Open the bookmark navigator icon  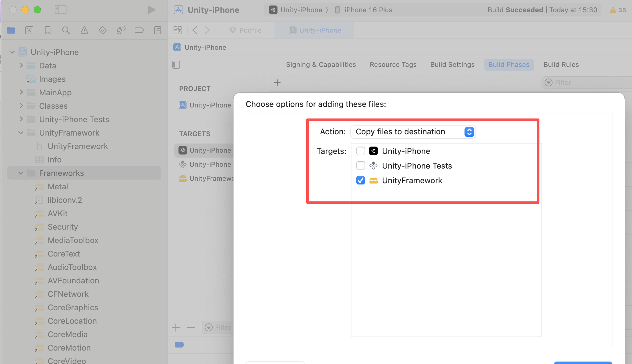tap(48, 30)
